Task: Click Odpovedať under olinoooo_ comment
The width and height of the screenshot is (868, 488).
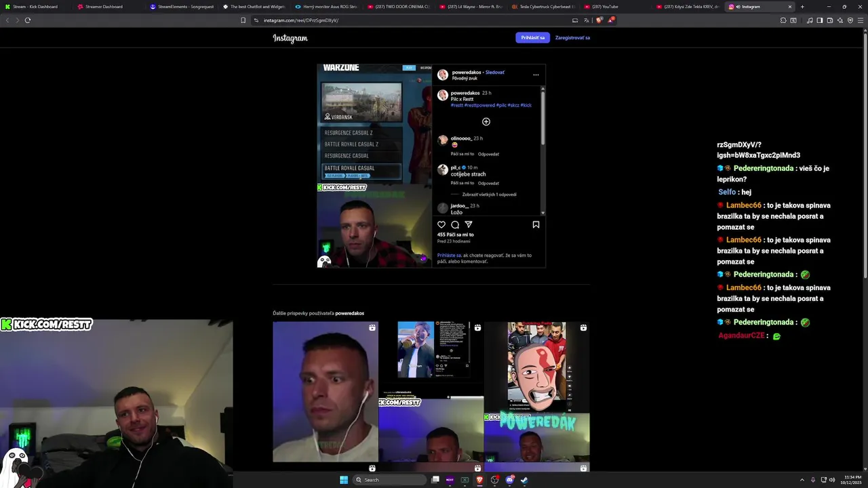Action: 488,154
